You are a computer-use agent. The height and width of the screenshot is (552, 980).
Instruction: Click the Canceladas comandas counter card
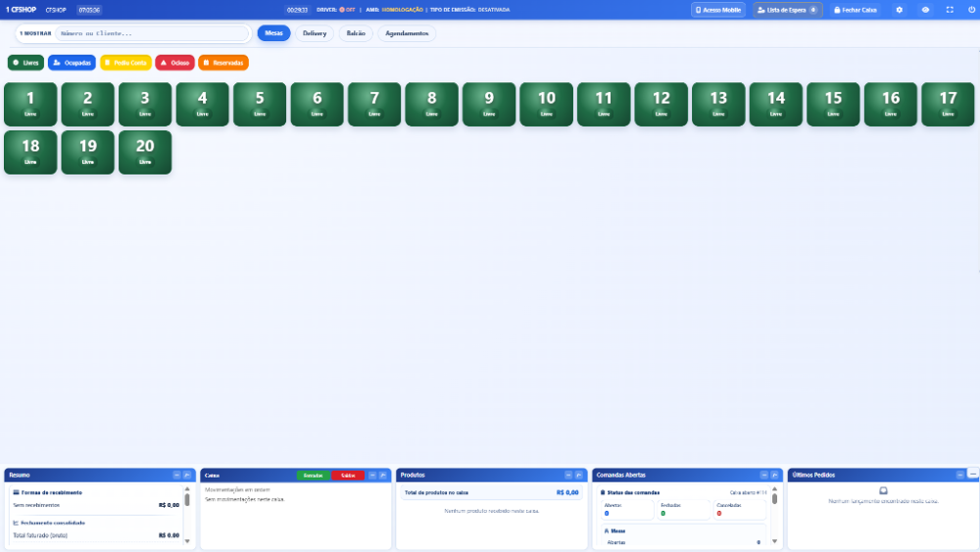(739, 510)
